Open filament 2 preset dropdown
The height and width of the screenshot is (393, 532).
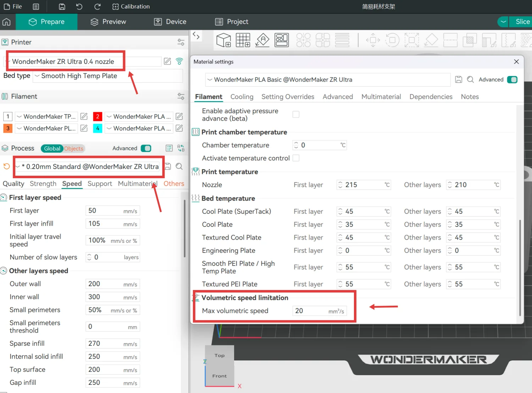[139, 116]
